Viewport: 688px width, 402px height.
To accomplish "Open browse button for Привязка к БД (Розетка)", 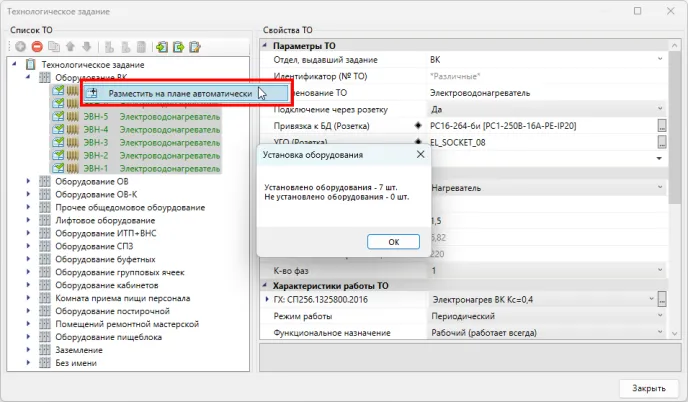I will (661, 125).
